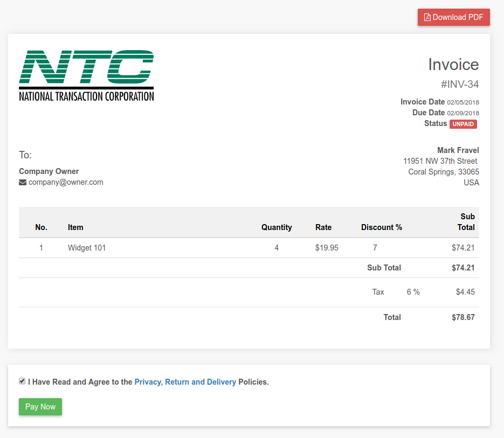Click the Item column header
This screenshot has height=438, width=504.
point(75,227)
